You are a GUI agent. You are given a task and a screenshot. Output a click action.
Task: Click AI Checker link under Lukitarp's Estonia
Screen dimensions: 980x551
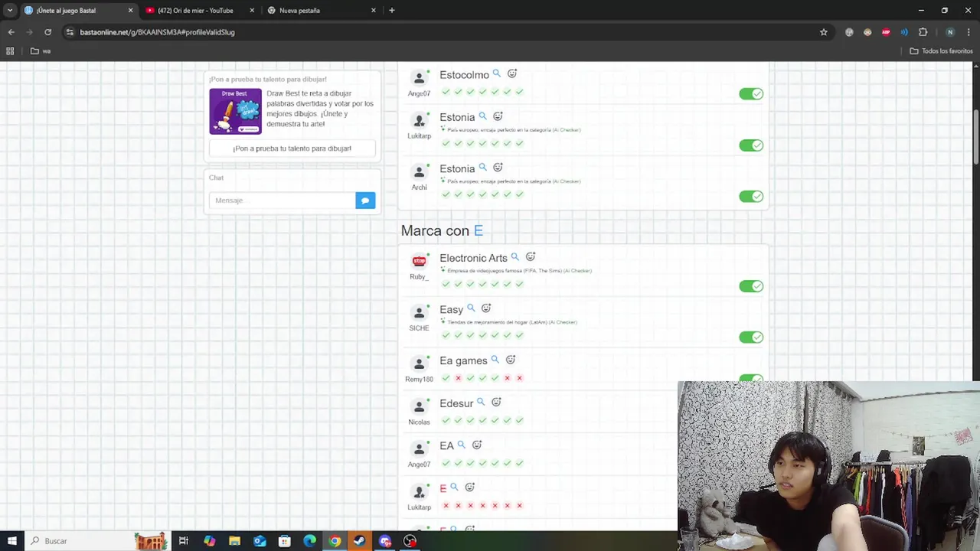click(x=567, y=130)
